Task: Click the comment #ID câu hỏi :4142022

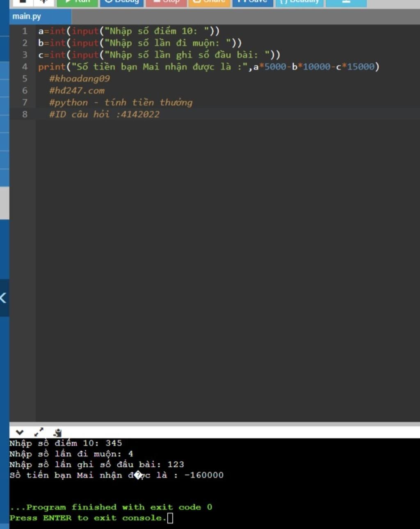Action: 104,114
